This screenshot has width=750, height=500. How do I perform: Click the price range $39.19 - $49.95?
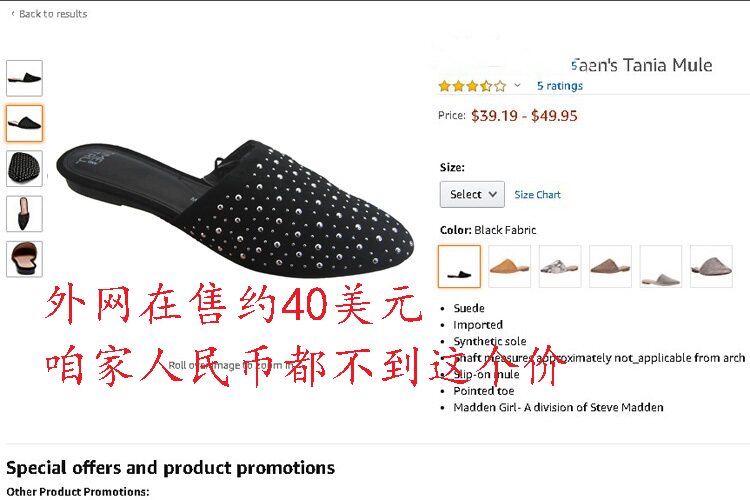click(x=524, y=116)
